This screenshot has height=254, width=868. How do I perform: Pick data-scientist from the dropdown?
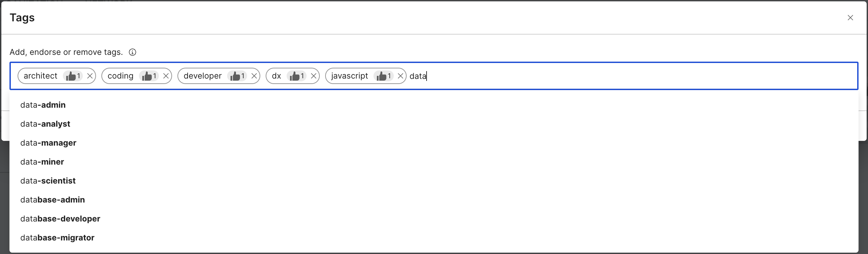pos(48,181)
